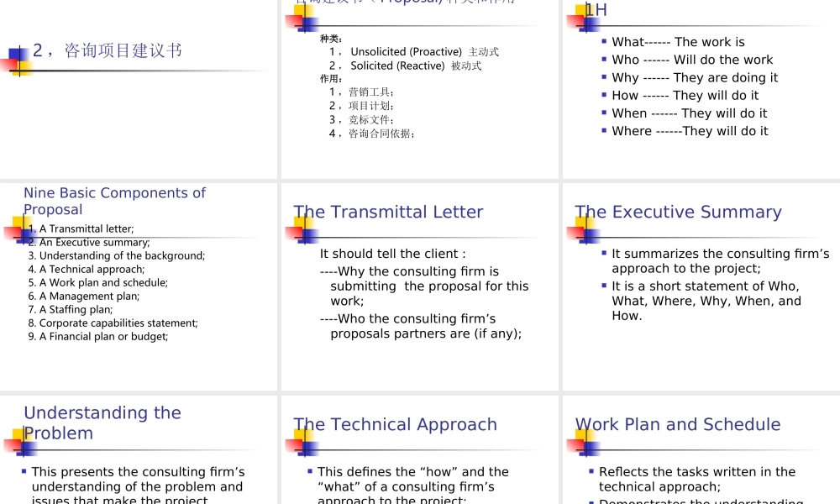840x504 pixels.
Task: Open the Transmittal Letter slide body text
Action: (424, 293)
